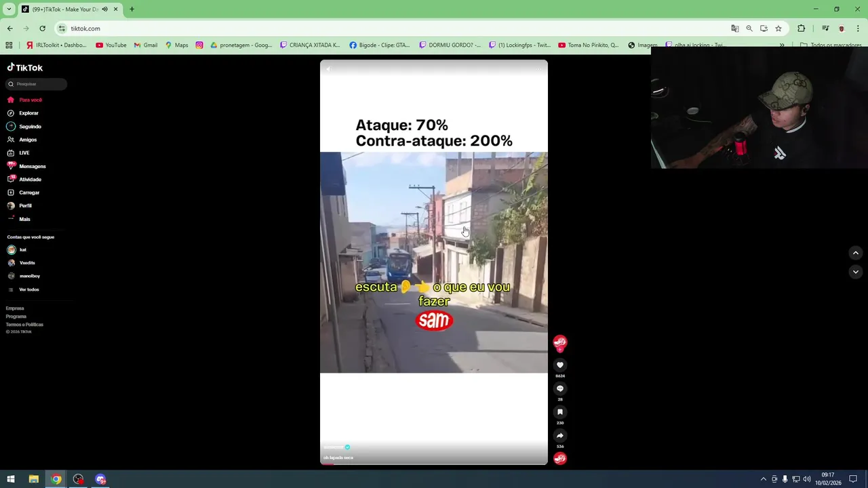Open the YouTube bookmark

coord(111,45)
